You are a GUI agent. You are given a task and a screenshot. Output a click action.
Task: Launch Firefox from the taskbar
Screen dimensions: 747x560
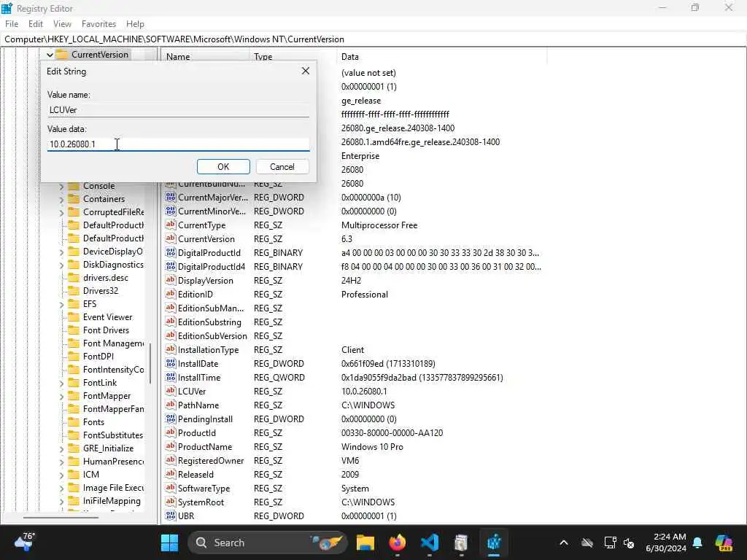(398, 542)
